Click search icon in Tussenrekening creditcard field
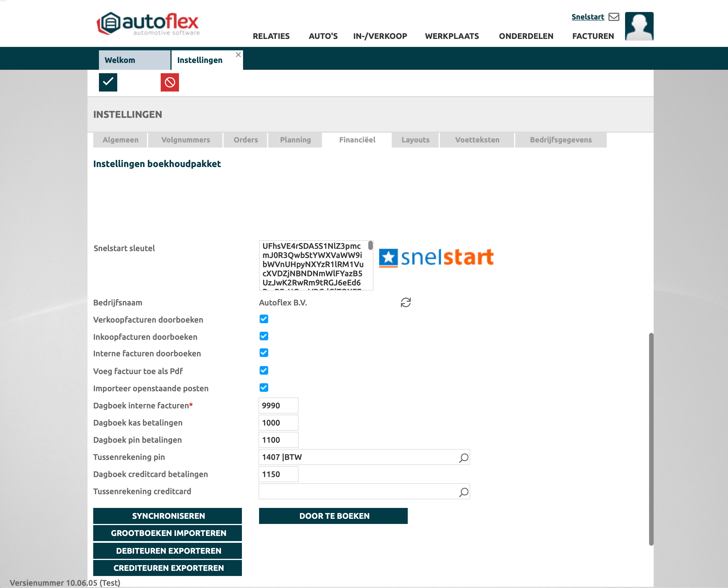The image size is (728, 588). [x=463, y=492]
